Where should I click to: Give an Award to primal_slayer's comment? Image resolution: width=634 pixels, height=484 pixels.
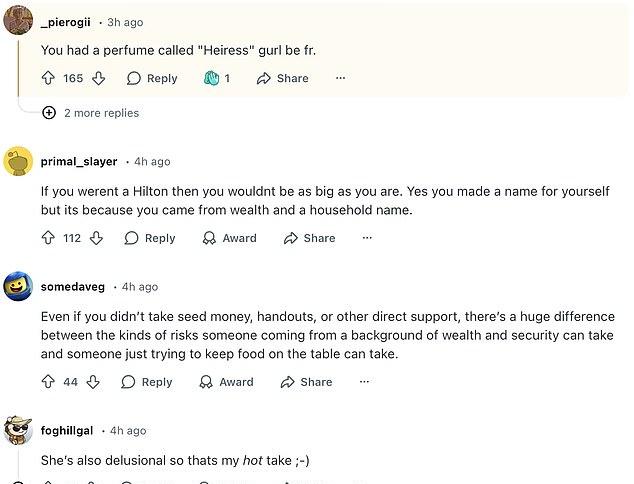point(229,238)
